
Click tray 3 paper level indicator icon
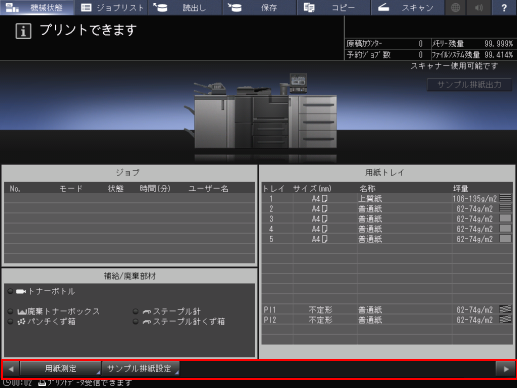(x=505, y=218)
